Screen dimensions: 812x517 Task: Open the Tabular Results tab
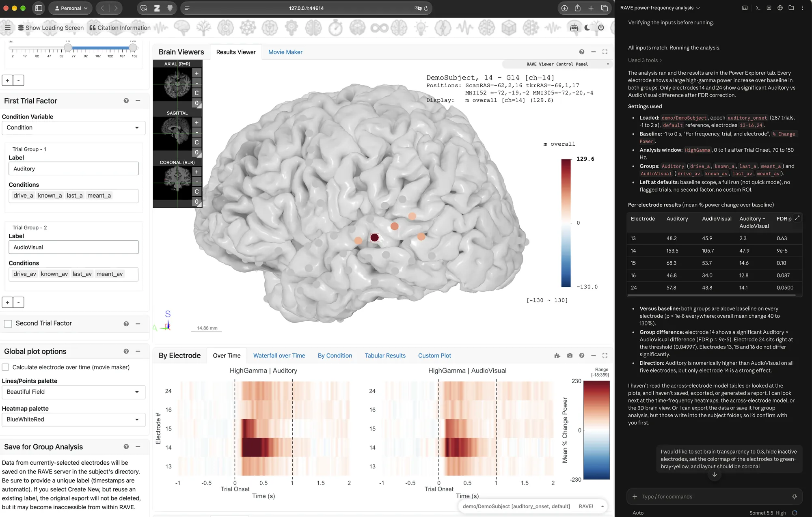(x=385, y=355)
